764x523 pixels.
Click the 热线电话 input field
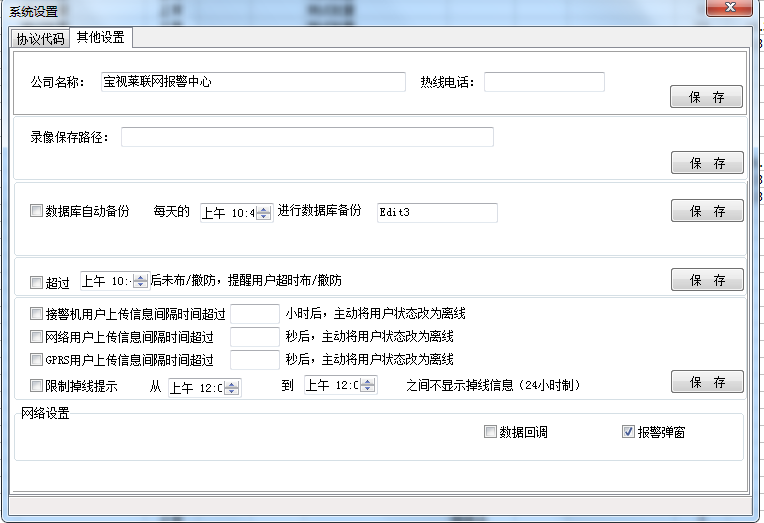click(544, 82)
